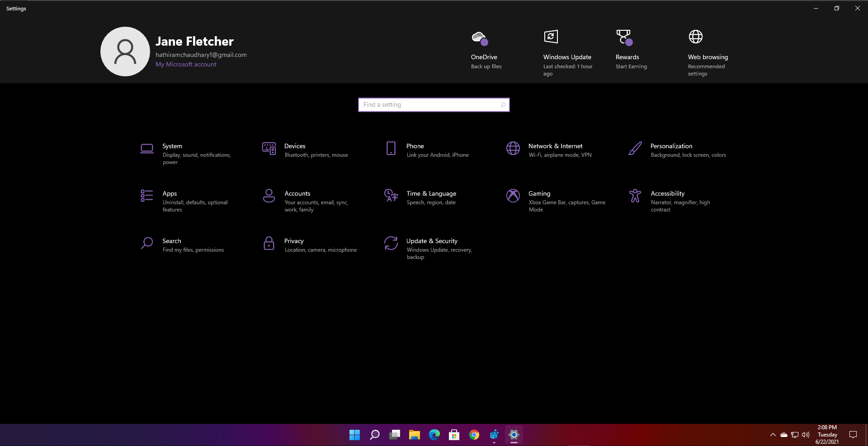Open Microsoft Edge from the taskbar
The image size is (868, 446).
coord(434,435)
